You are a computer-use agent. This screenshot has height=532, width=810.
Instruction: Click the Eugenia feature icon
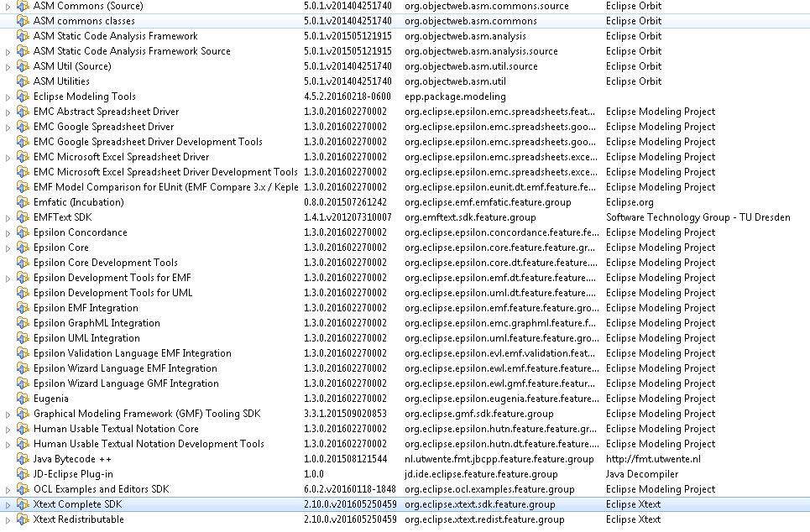tap(23, 399)
